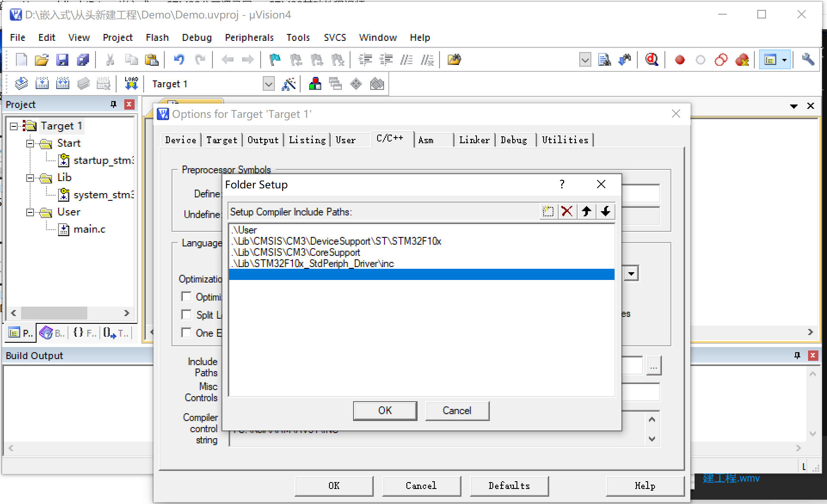Open the Target 1 selection dropdown

coord(269,84)
